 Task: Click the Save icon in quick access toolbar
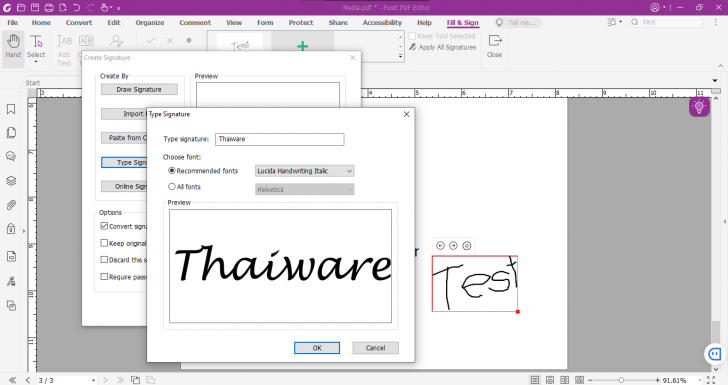(x=35, y=7)
